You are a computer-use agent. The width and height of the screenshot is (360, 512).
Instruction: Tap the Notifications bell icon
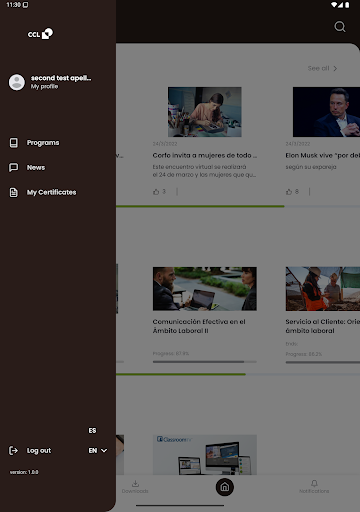coord(314,483)
